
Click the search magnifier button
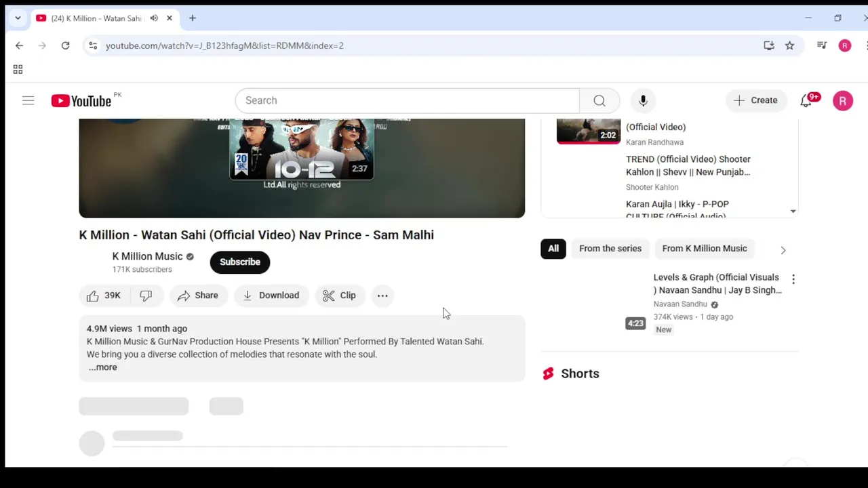[599, 100]
